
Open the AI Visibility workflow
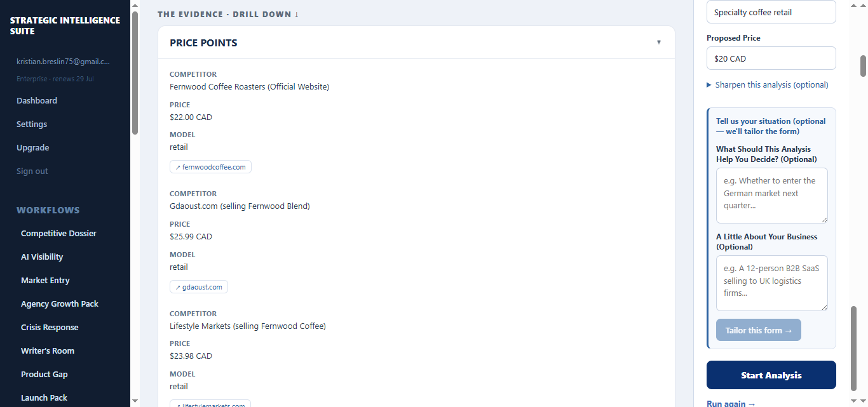(42, 257)
